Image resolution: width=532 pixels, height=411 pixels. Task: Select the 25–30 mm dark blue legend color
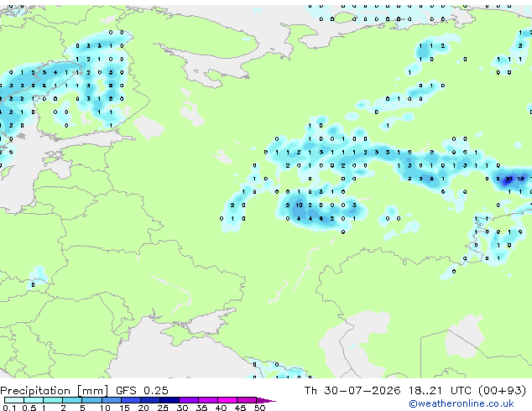[170, 400]
